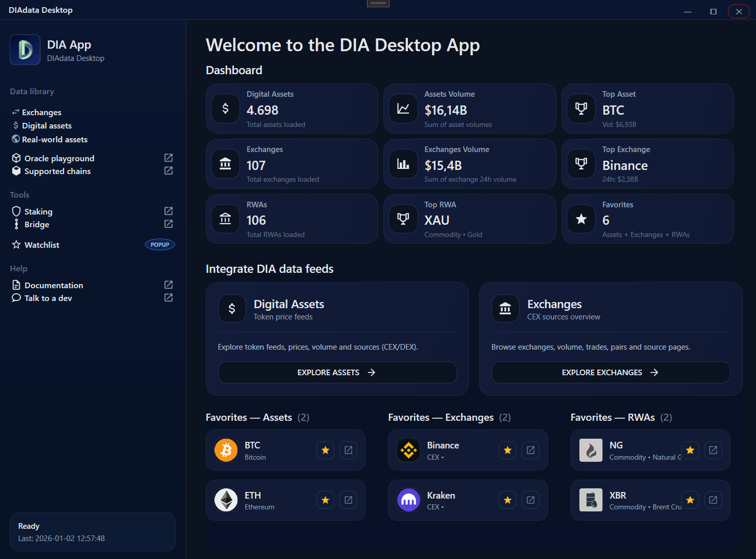The width and height of the screenshot is (756, 559).
Task: Click the Favorites dashboard card
Action: point(647,219)
